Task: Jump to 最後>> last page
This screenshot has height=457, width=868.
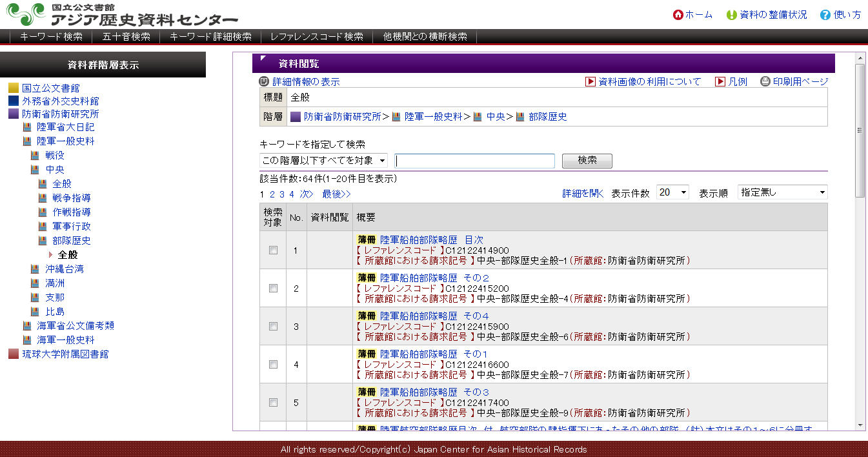Action: [337, 194]
